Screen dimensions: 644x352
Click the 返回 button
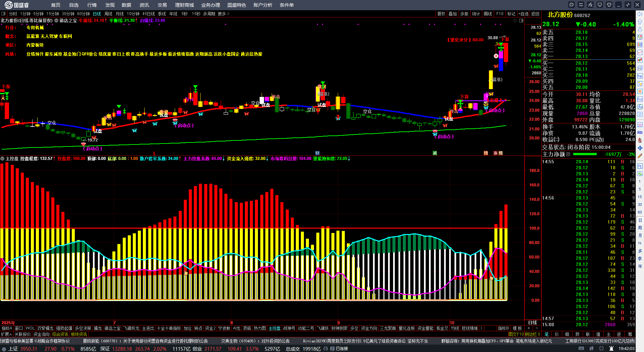(535, 14)
